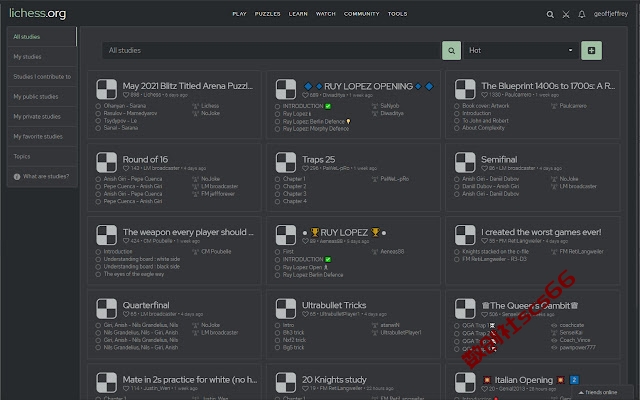Open the Ultrabullet Tricks study board icon
The width and height of the screenshot is (640, 400).
coord(286,309)
